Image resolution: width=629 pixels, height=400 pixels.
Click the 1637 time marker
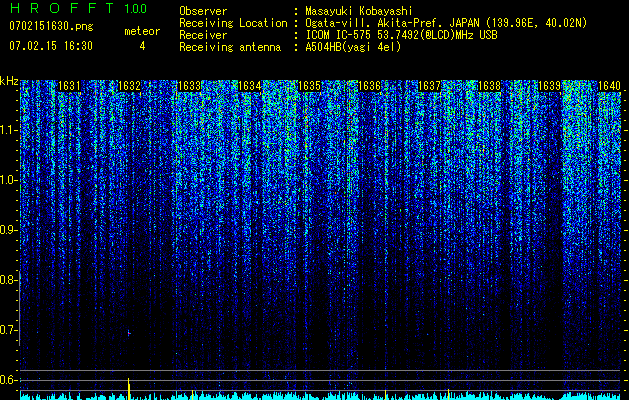(430, 86)
